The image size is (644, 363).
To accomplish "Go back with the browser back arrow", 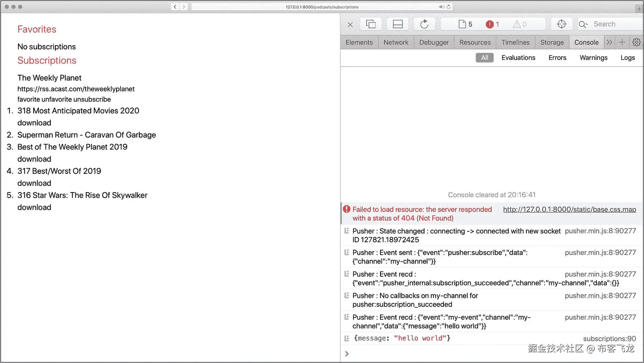I will point(175,7).
